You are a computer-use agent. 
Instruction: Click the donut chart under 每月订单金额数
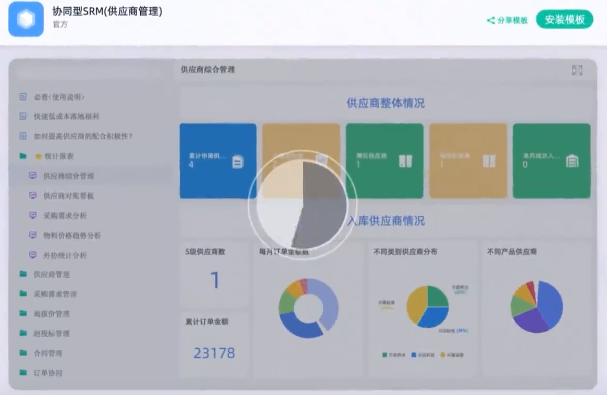point(309,308)
